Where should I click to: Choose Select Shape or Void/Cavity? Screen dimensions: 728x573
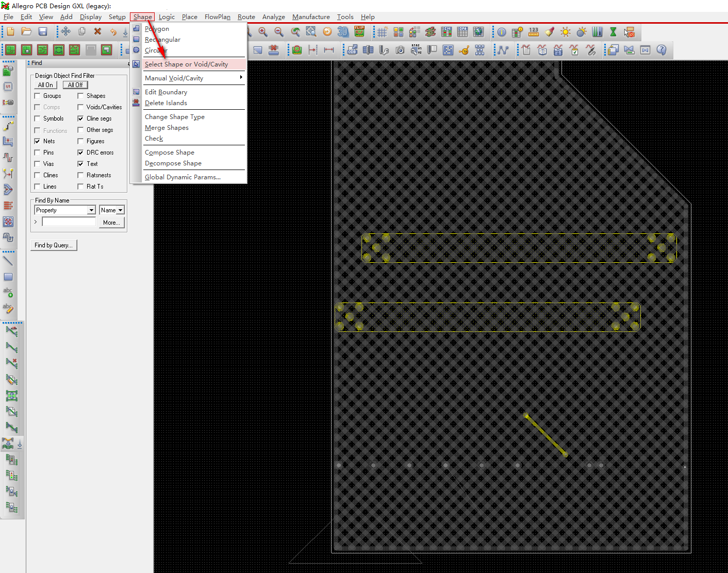click(x=186, y=64)
